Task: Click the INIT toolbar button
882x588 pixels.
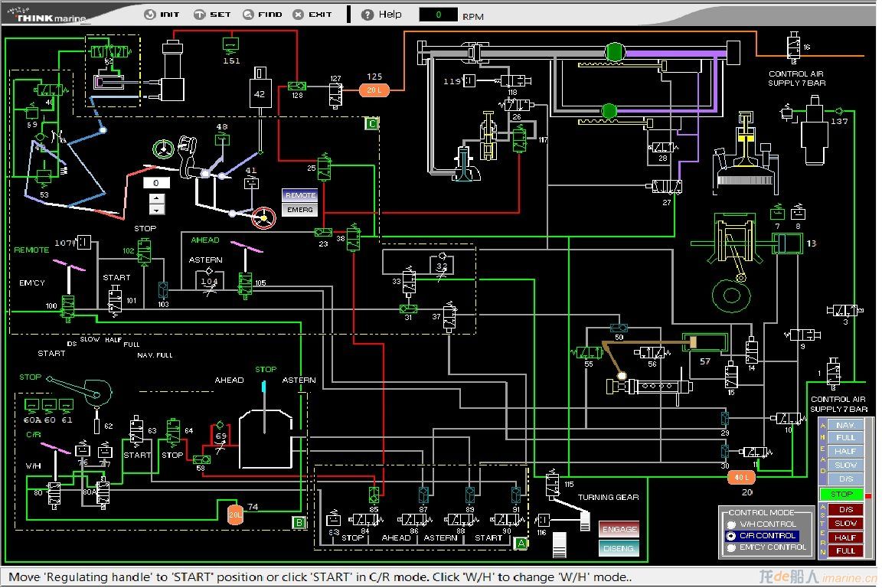Action: [x=162, y=14]
